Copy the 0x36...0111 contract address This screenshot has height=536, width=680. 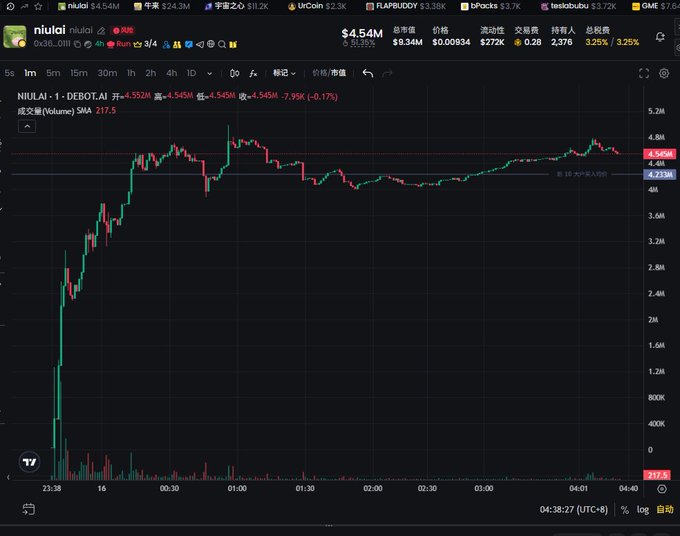(x=77, y=44)
